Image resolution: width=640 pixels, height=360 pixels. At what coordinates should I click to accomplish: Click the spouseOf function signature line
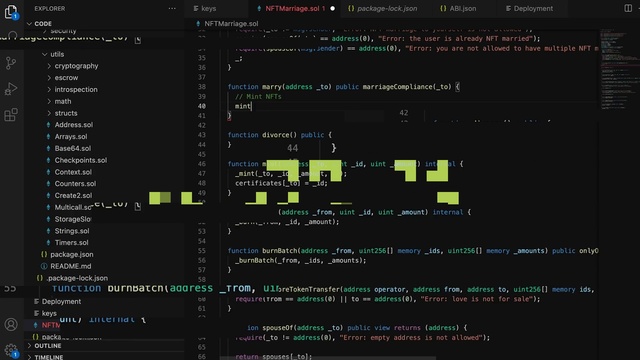point(357,328)
